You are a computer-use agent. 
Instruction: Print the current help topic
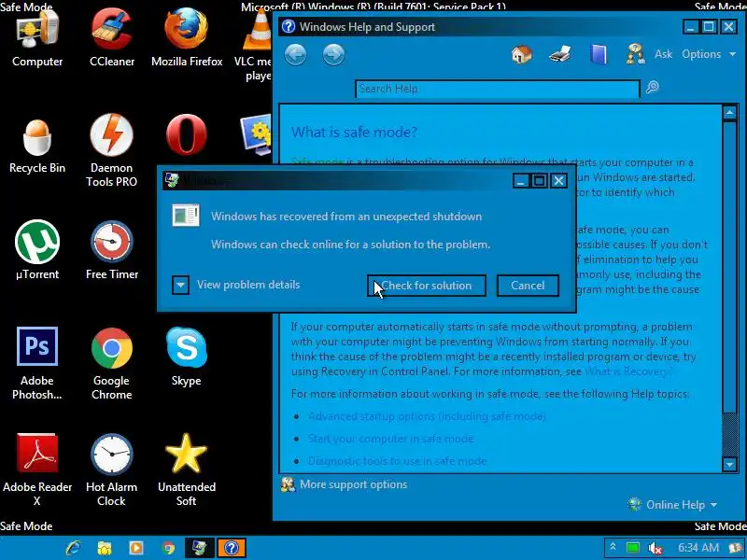tap(560, 54)
